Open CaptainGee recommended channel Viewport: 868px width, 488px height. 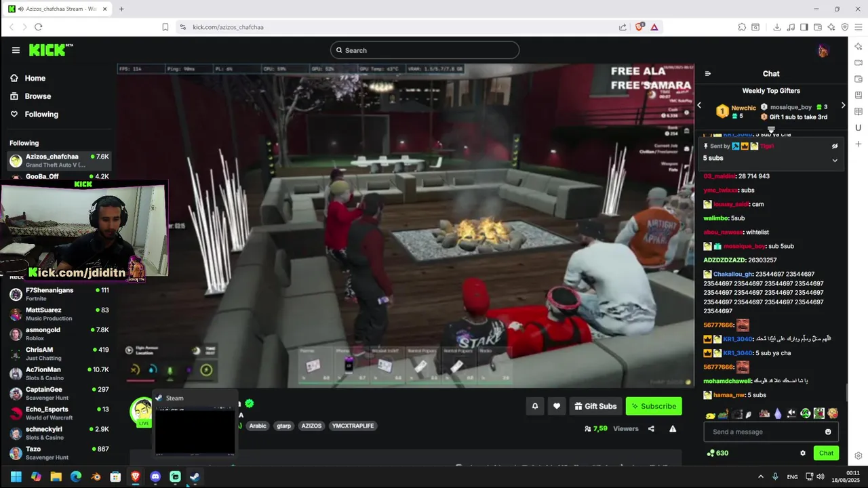(59, 393)
